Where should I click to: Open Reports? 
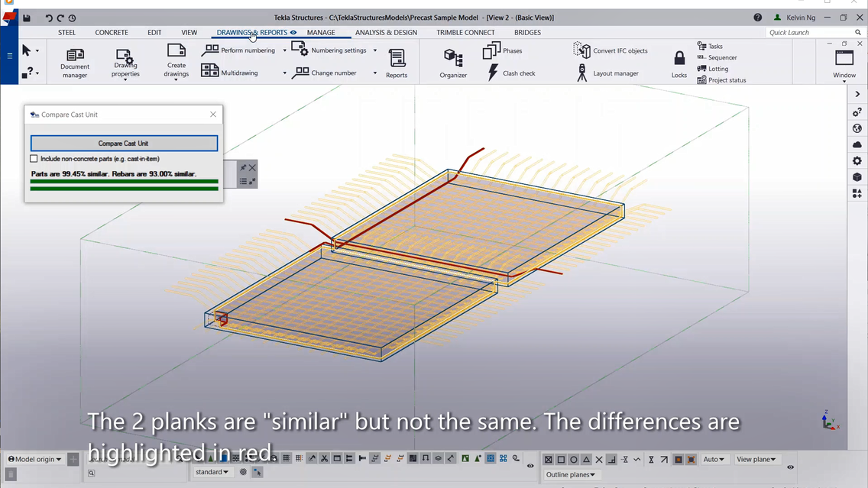tap(397, 63)
